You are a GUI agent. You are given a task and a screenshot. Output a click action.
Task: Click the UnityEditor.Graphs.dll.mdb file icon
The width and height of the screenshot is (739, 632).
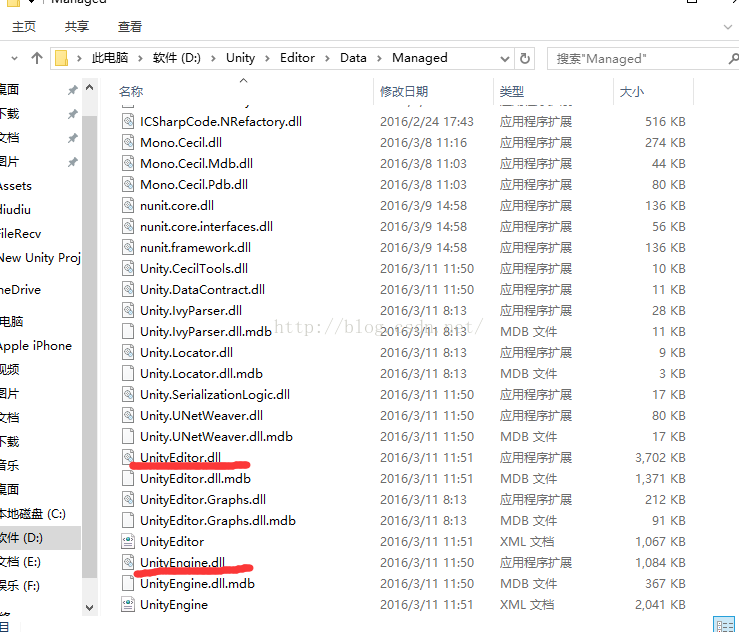coord(128,520)
